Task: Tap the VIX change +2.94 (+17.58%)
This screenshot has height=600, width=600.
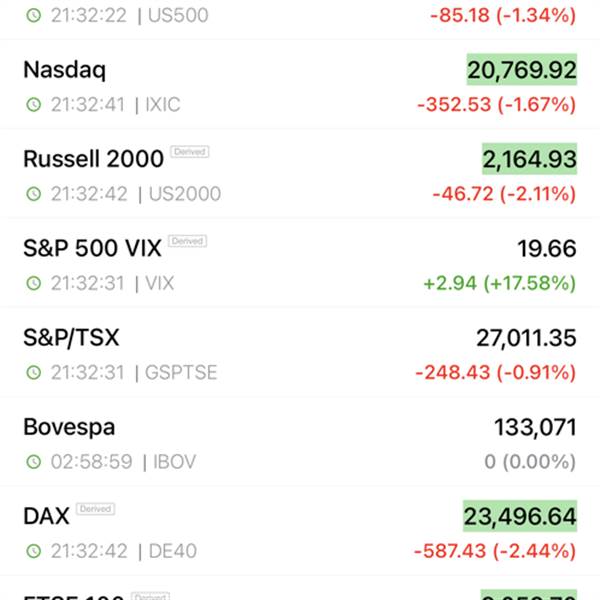Action: pos(500,284)
